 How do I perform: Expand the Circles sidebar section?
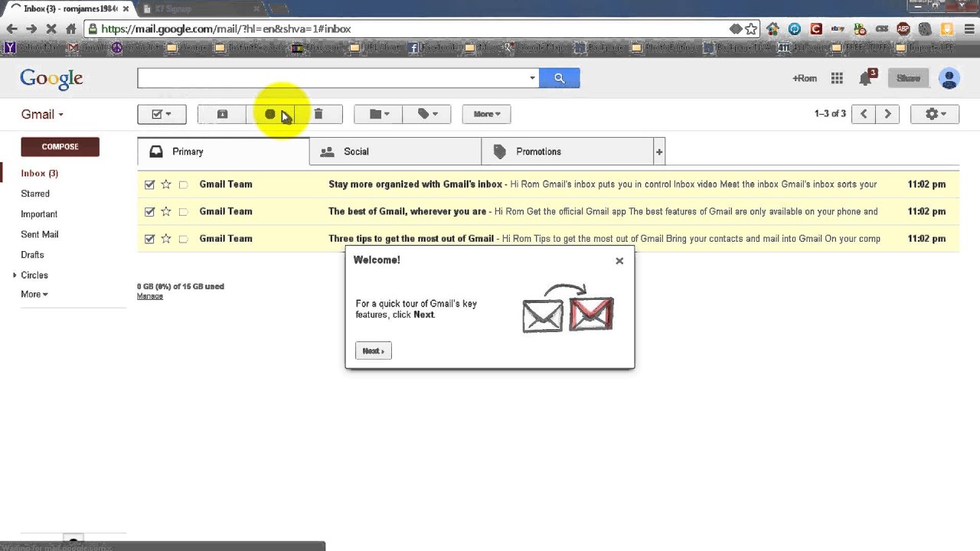15,275
